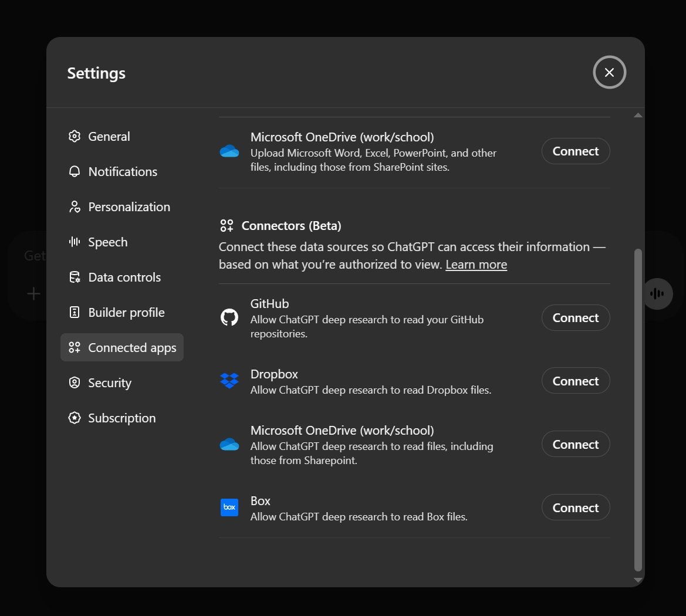
Task: Click the scroll down arrow of scrollbar
Action: (638, 580)
